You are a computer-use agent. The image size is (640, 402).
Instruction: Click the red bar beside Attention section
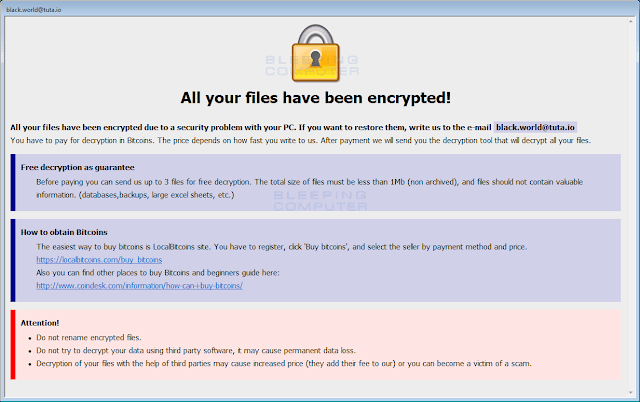pos(12,344)
